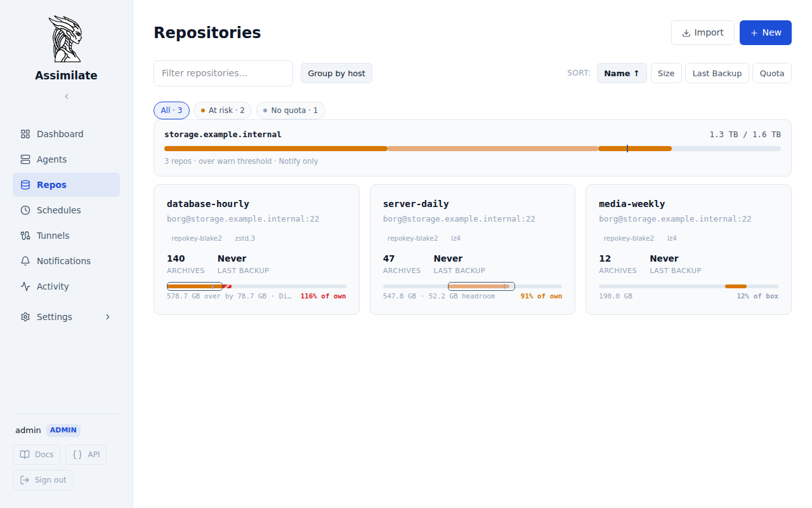Viewport: 812px width, 508px height.
Task: Click the Notifications bell icon
Action: [25, 261]
